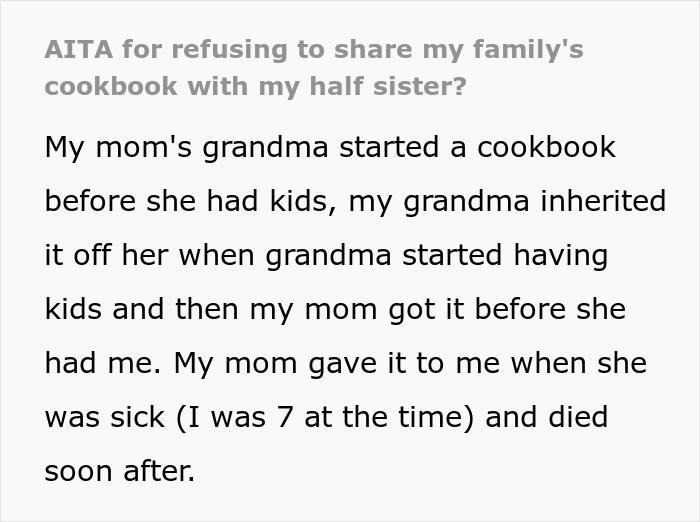Click the AITA post title heading
Viewport: 700px width, 522px height.
314,67
